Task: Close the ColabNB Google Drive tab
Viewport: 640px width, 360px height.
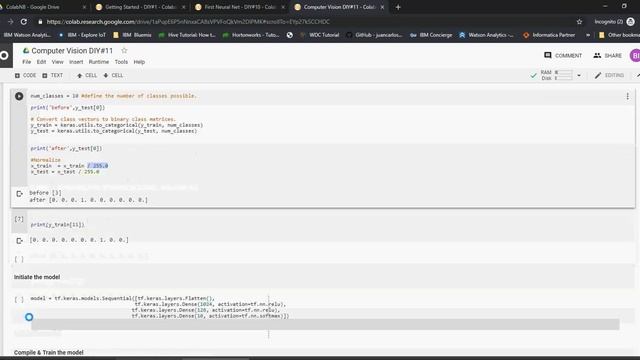Action: 84,7
